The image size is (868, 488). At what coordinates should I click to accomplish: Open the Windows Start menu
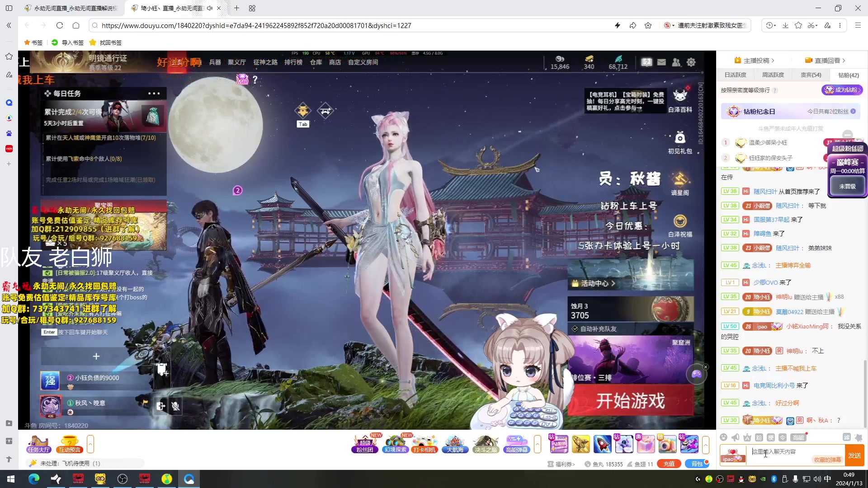11,479
